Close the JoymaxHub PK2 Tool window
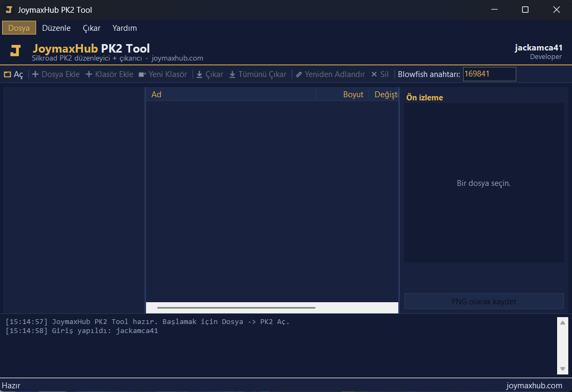 coord(556,10)
